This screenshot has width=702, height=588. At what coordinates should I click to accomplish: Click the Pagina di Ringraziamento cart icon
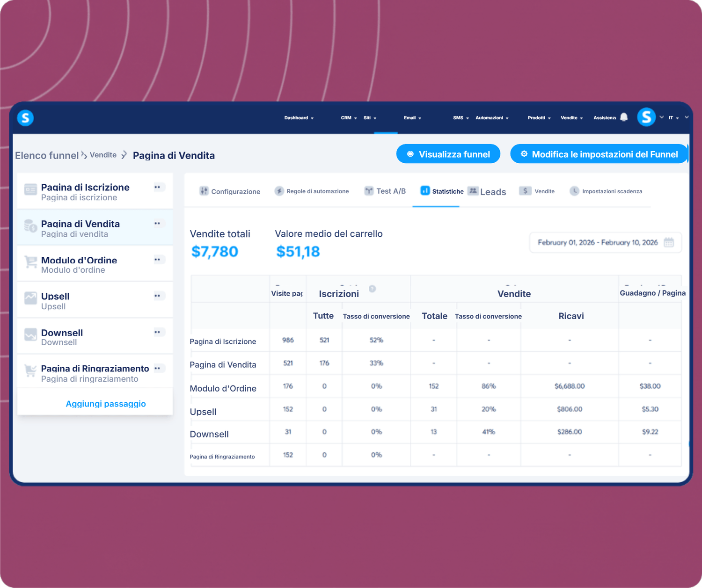click(30, 370)
